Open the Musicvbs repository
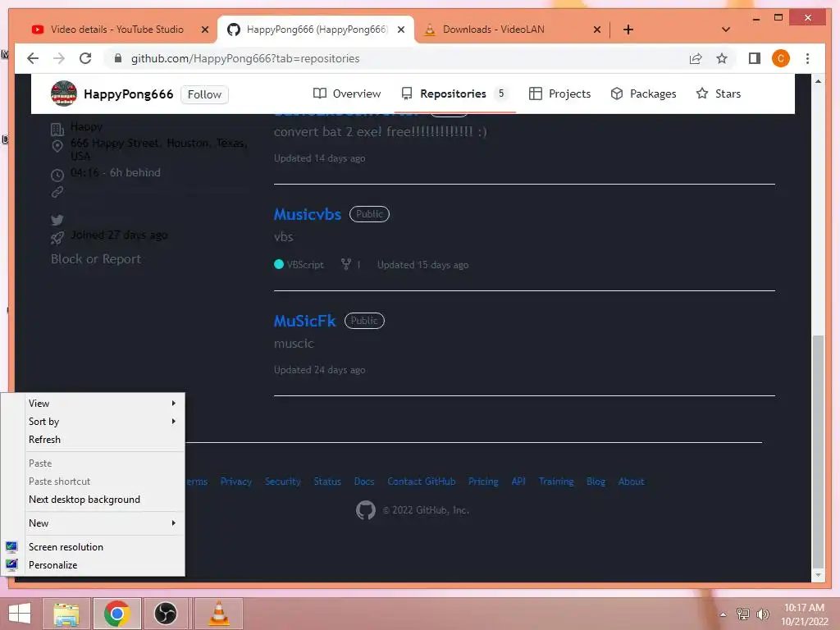 click(x=308, y=214)
